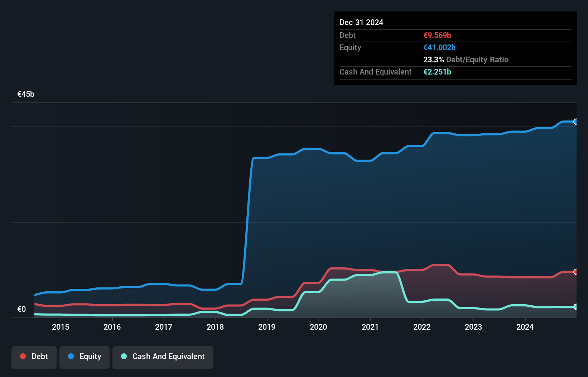This screenshot has height=377, width=588.
Task: Click the Dec 31 2024 tooltip date
Action: click(x=361, y=23)
